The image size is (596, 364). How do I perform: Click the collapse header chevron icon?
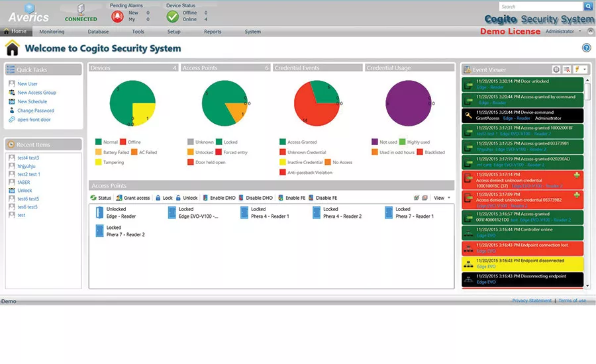point(590,31)
